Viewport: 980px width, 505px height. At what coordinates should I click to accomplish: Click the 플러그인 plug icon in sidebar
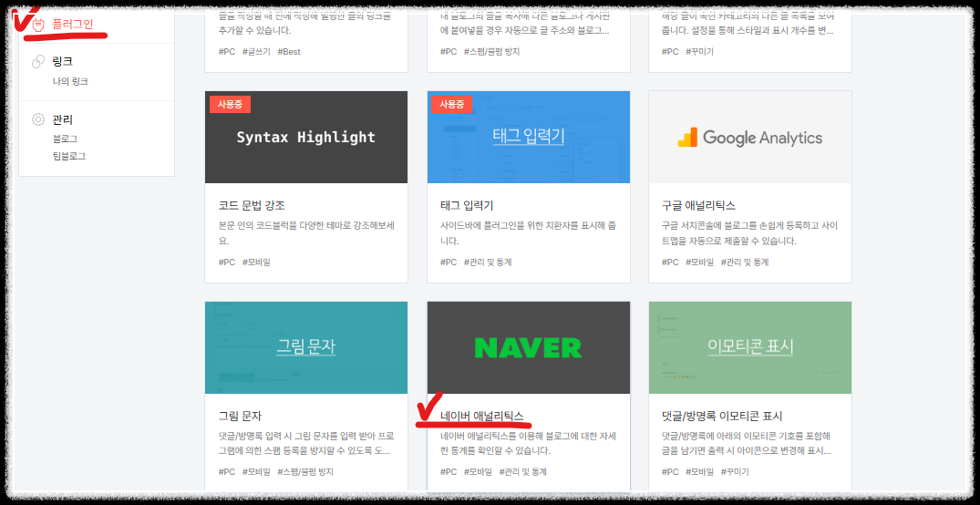[38, 25]
